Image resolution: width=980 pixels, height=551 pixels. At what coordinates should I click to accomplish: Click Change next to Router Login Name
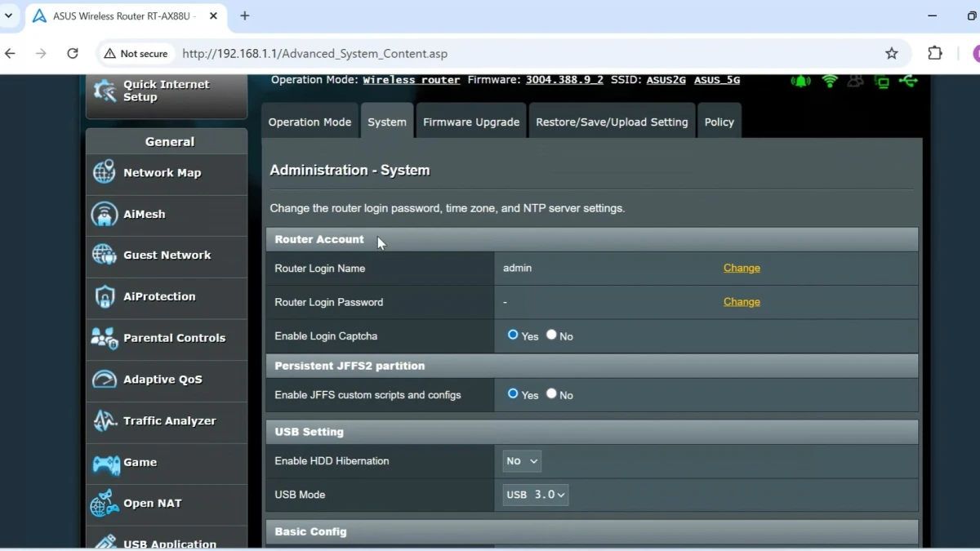(742, 269)
